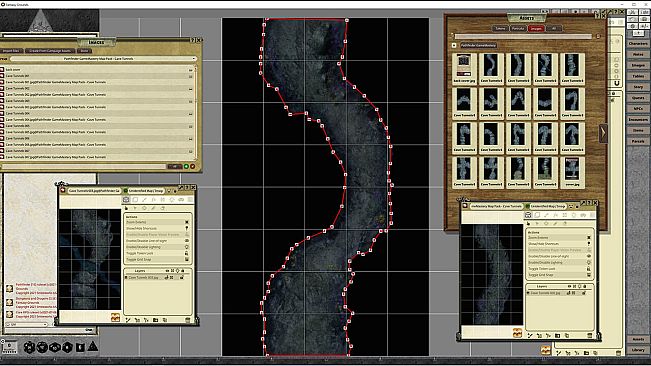Click Create from Campaign Assets button
Screen dimensions: 651x366
(x=50, y=51)
